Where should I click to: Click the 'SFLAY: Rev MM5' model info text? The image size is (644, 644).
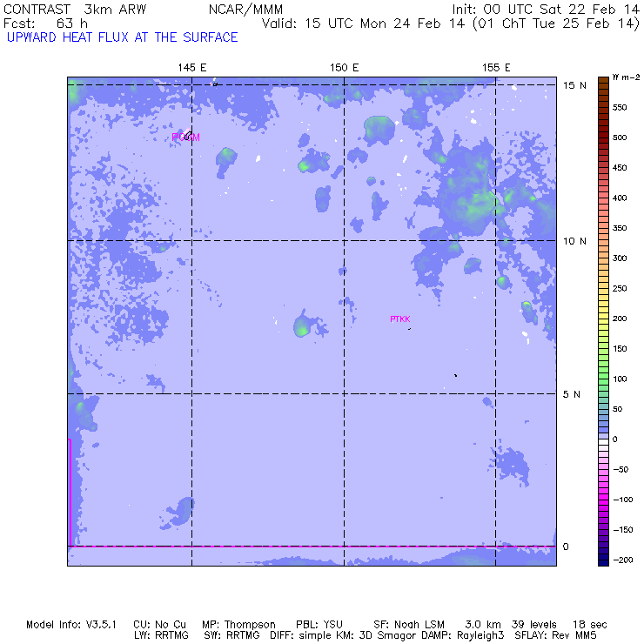[x=556, y=635]
